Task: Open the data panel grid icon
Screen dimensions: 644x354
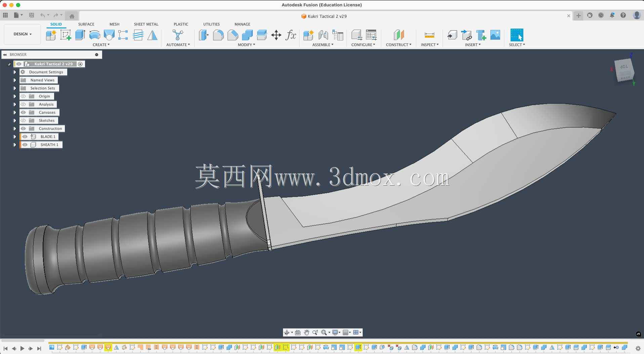Action: tap(5, 15)
